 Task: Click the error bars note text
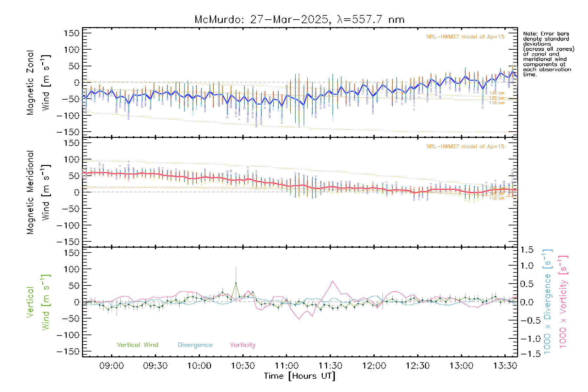548,54
